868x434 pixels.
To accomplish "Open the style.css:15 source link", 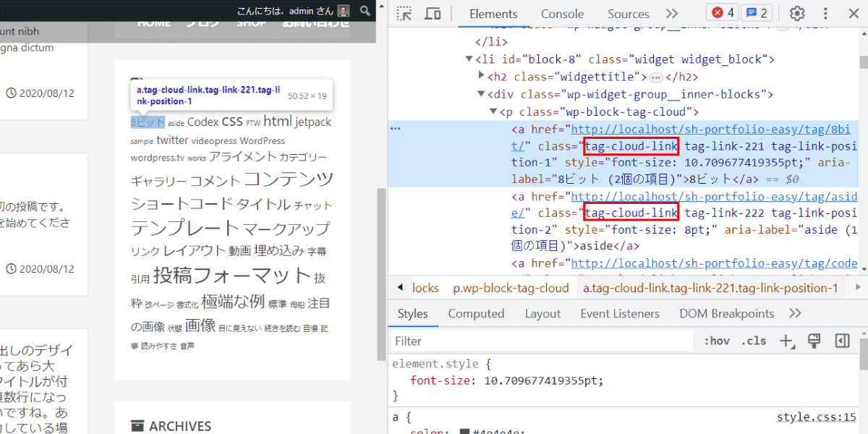I will 817,417.
